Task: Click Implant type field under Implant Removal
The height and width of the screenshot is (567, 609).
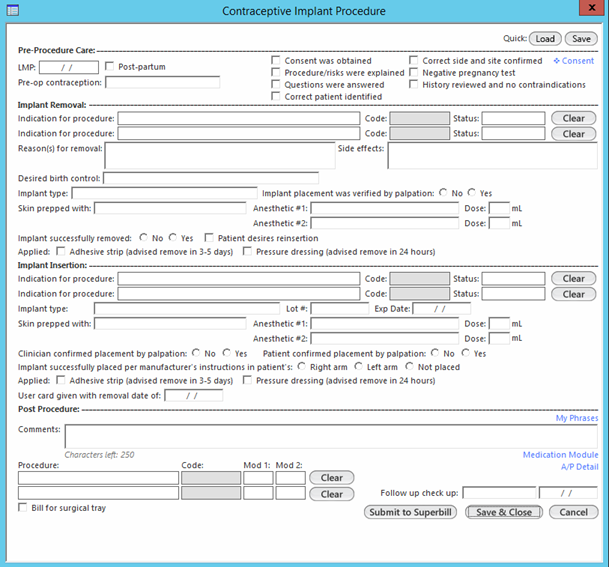Action: pyautogui.click(x=165, y=193)
